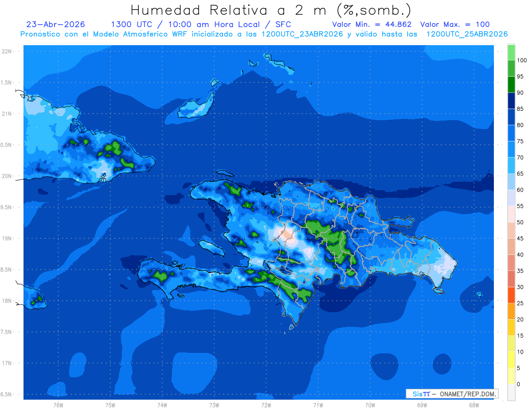The image size is (532, 411).
Task: Click the white 0 legend swatch
Action: point(511,392)
